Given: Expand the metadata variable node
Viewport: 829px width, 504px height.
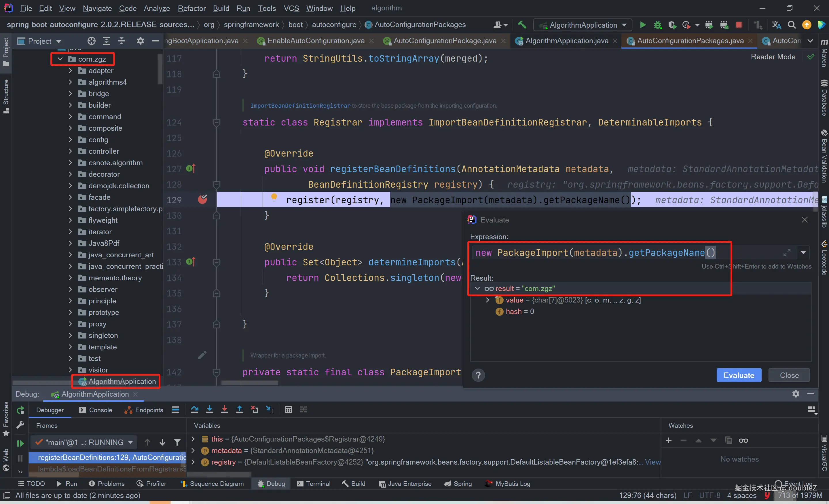Looking at the screenshot, I should 193,450.
